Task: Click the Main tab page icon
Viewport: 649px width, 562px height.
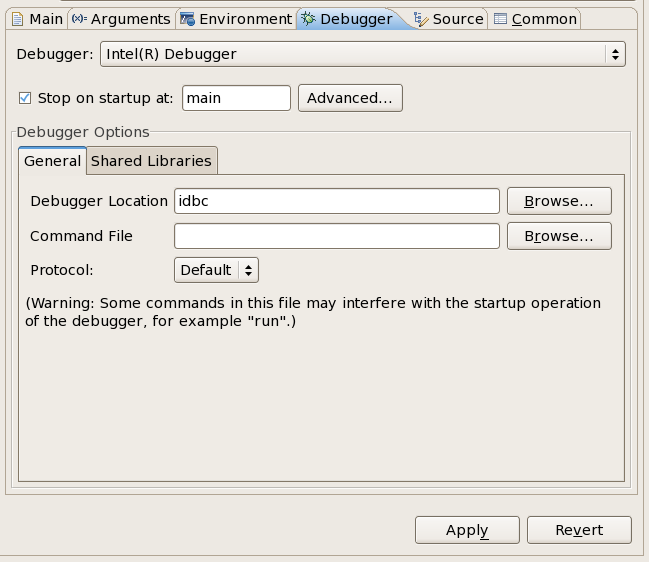Action: coord(17,19)
